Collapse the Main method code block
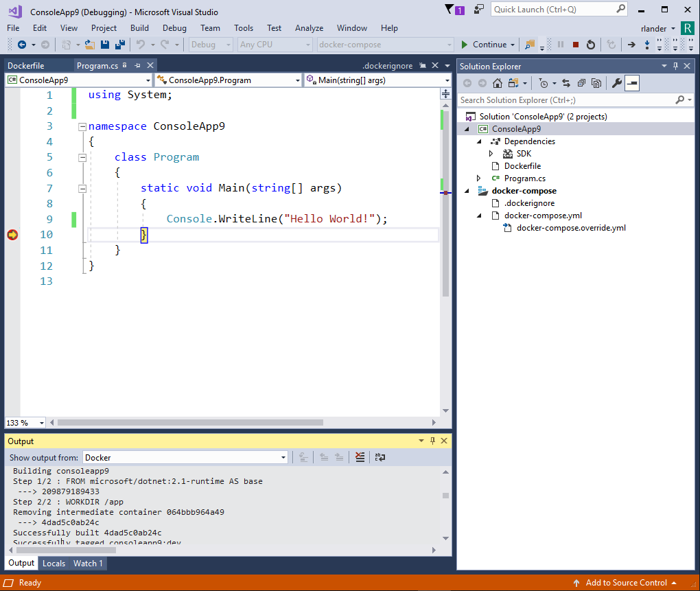The width and height of the screenshot is (700, 591). [82, 189]
